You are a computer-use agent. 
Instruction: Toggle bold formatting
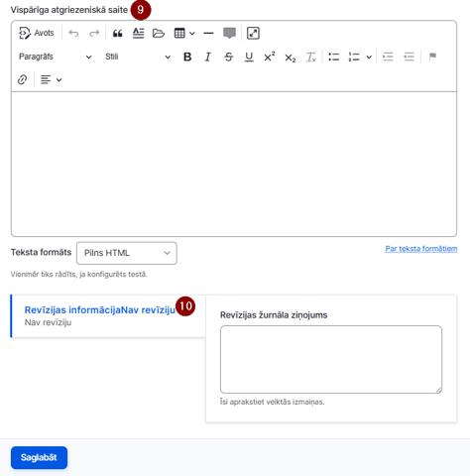pyautogui.click(x=187, y=57)
